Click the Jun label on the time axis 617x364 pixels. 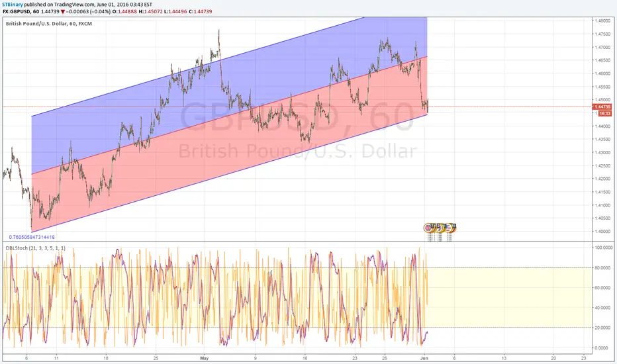coord(424,359)
